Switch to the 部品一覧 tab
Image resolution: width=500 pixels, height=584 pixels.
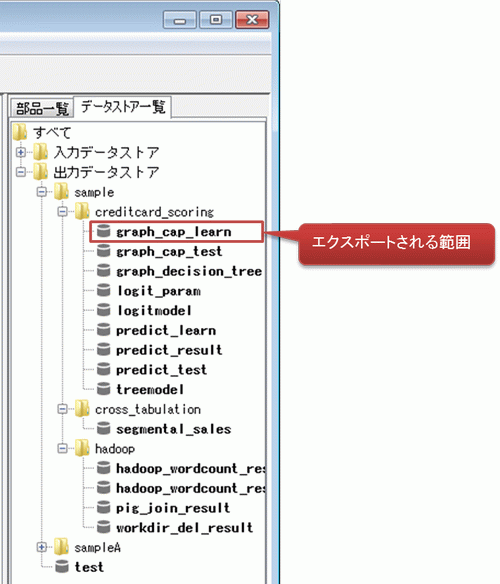[x=42, y=109]
